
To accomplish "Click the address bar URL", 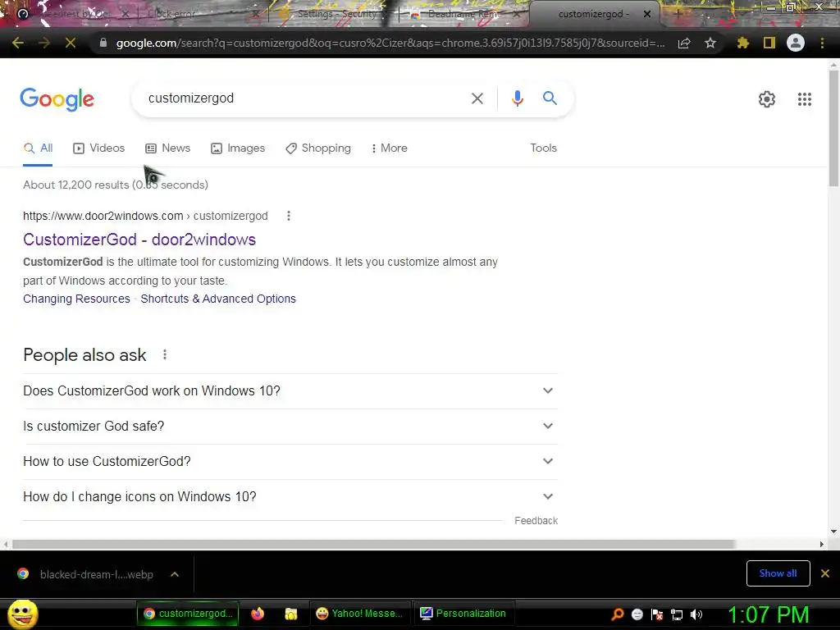I will tap(390, 43).
